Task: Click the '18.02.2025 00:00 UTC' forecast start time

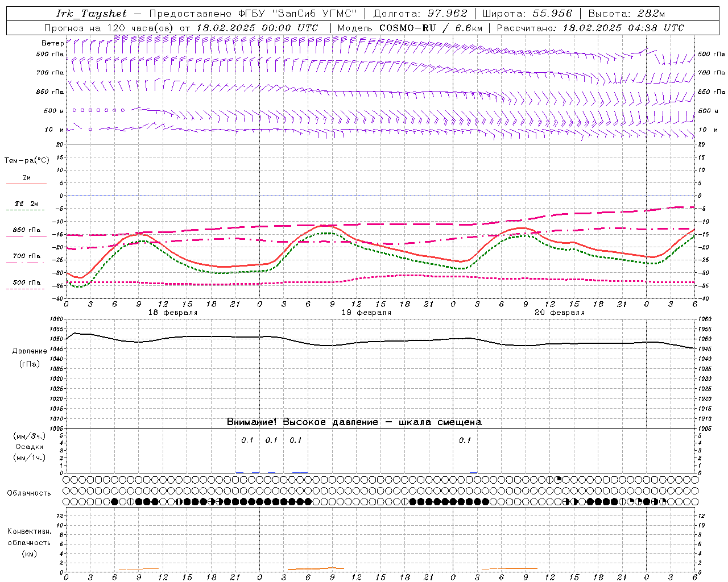Action: 257,28
